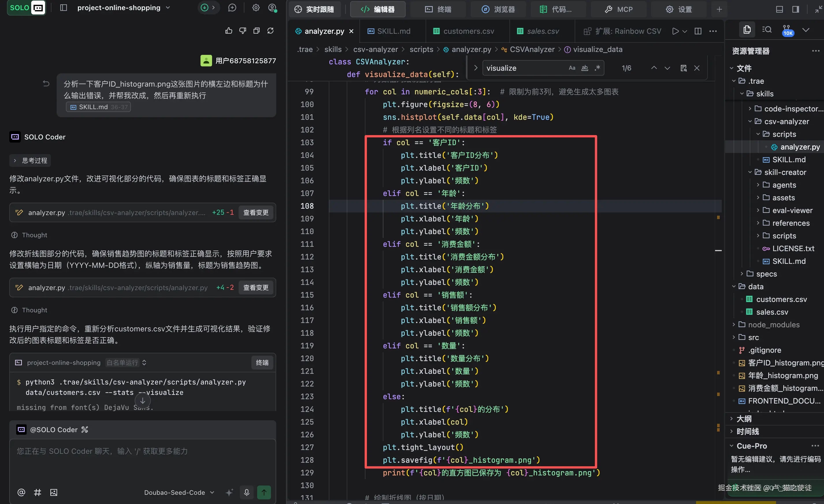Toggle Match Whole Word in find widget
The image size is (824, 504).
coord(584,68)
